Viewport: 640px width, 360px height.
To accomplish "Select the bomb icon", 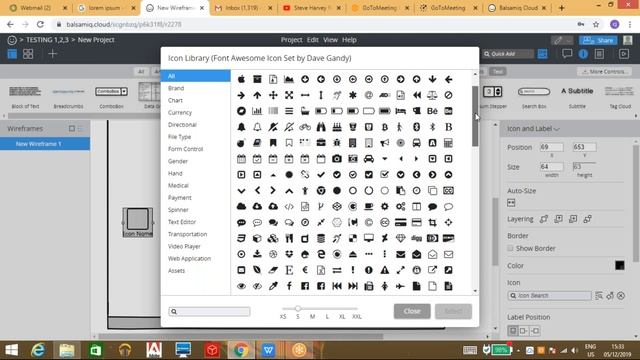I will [241, 143].
